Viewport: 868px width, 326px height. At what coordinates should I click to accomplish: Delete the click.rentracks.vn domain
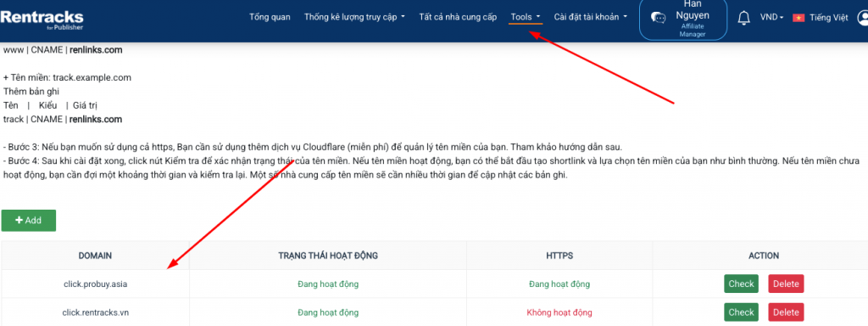[786, 312]
